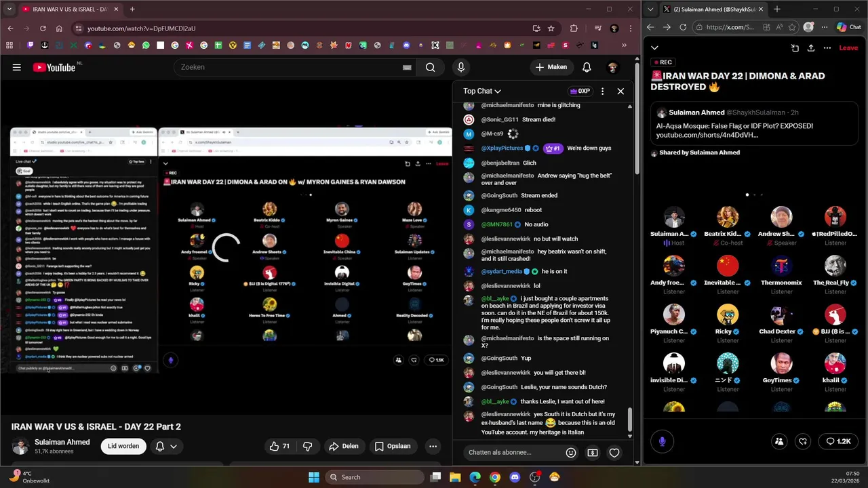Open the X Space people/guests icon
The width and height of the screenshot is (868, 488).
coord(779,441)
